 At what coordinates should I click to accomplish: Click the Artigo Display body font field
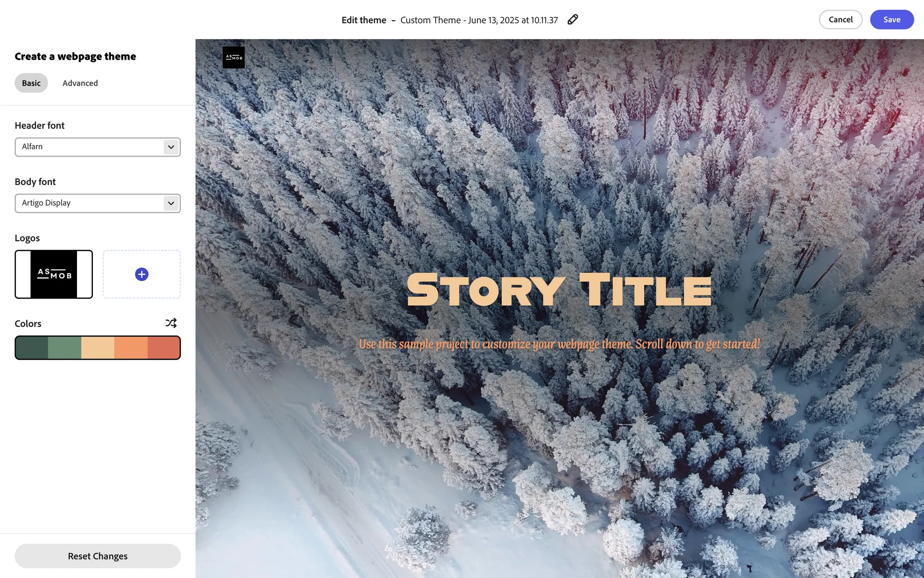tap(98, 203)
